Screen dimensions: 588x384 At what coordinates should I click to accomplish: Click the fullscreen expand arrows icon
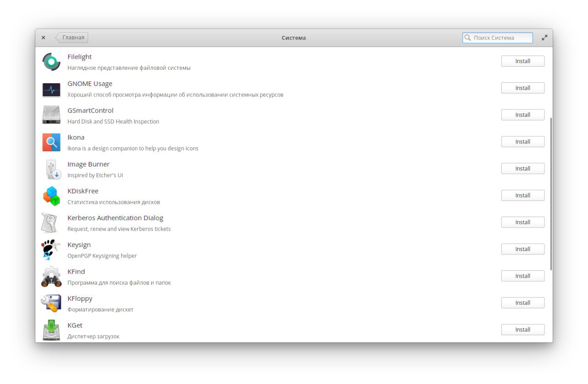[x=544, y=38]
